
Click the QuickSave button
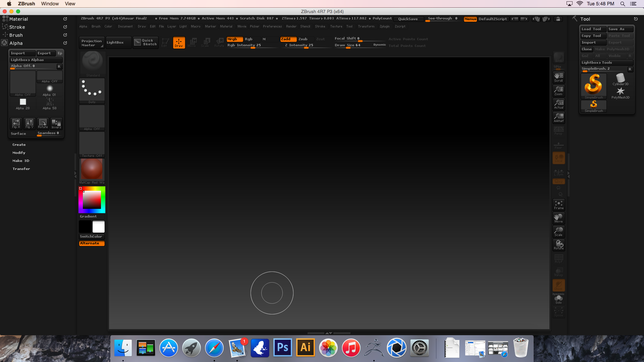[x=408, y=19]
